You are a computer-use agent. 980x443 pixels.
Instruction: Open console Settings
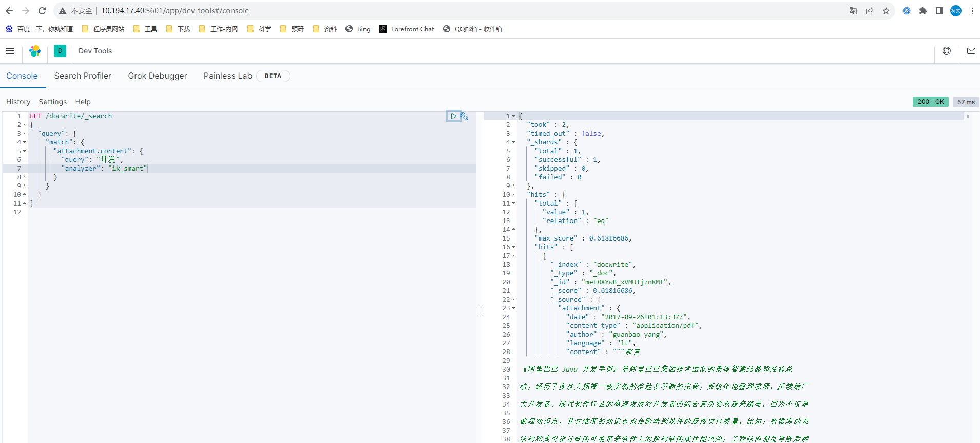pyautogui.click(x=53, y=102)
